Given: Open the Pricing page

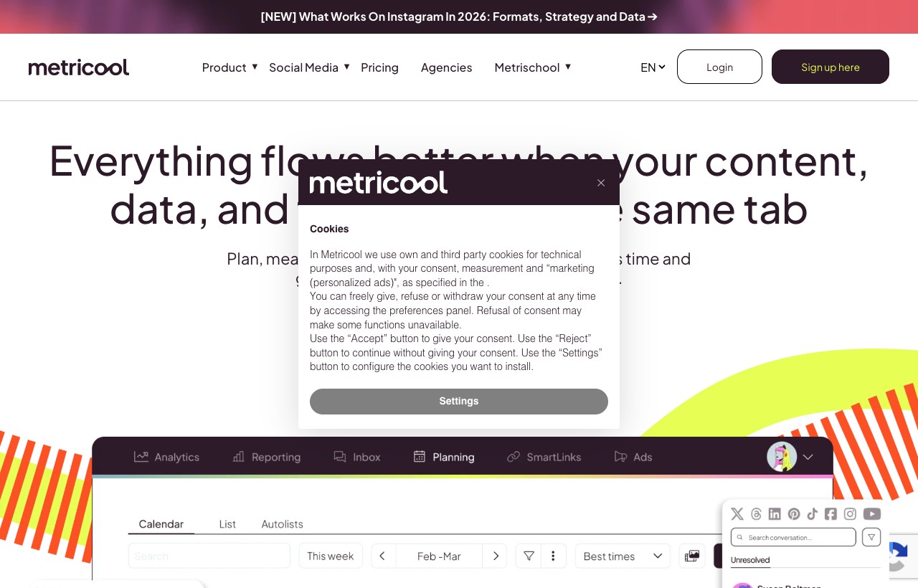Looking at the screenshot, I should (379, 67).
